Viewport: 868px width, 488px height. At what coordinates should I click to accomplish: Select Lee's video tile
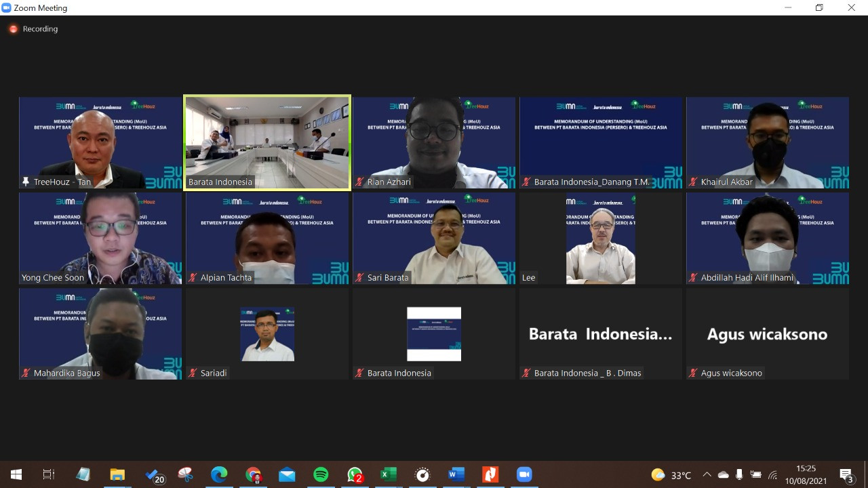coord(601,238)
